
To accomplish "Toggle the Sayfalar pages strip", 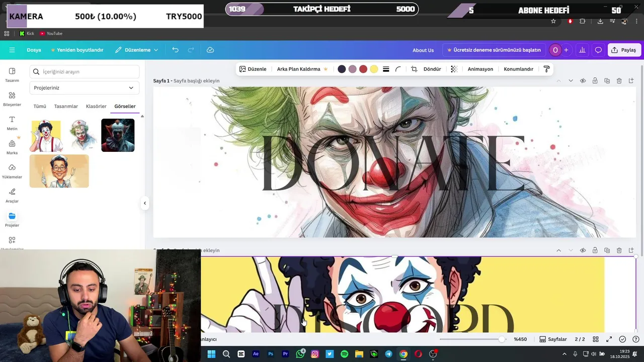I will pos(553,339).
